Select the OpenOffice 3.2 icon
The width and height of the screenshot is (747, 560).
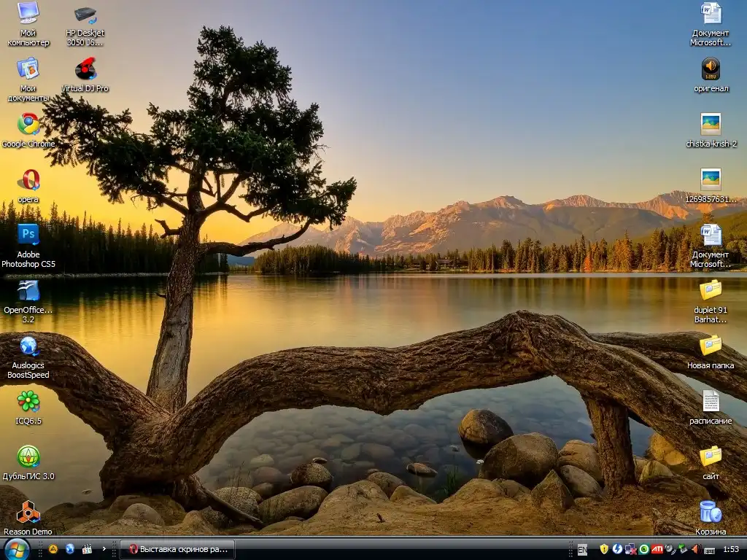click(28, 291)
